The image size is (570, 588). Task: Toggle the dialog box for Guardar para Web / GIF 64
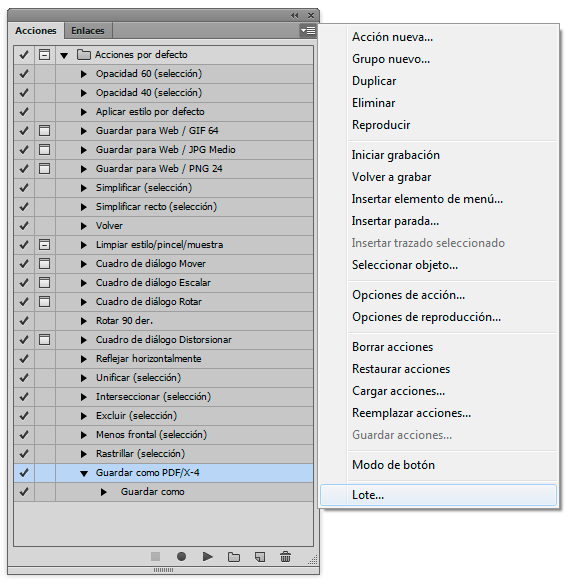(45, 131)
